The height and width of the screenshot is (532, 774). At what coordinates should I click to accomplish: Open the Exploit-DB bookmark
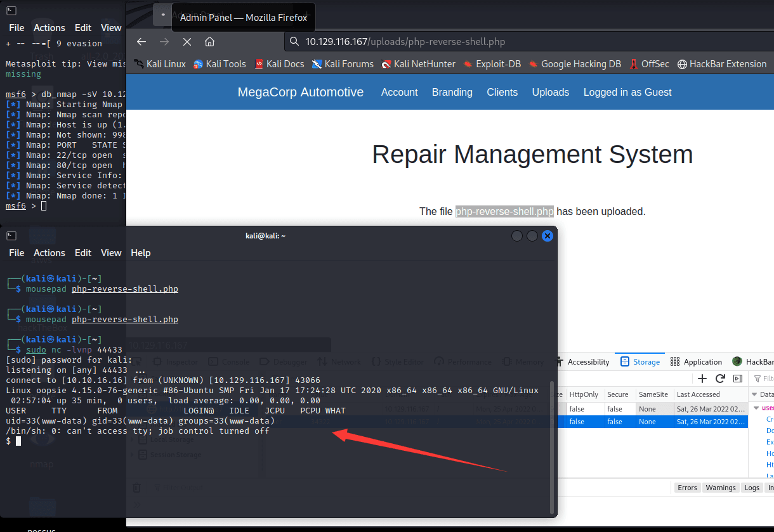(492, 64)
